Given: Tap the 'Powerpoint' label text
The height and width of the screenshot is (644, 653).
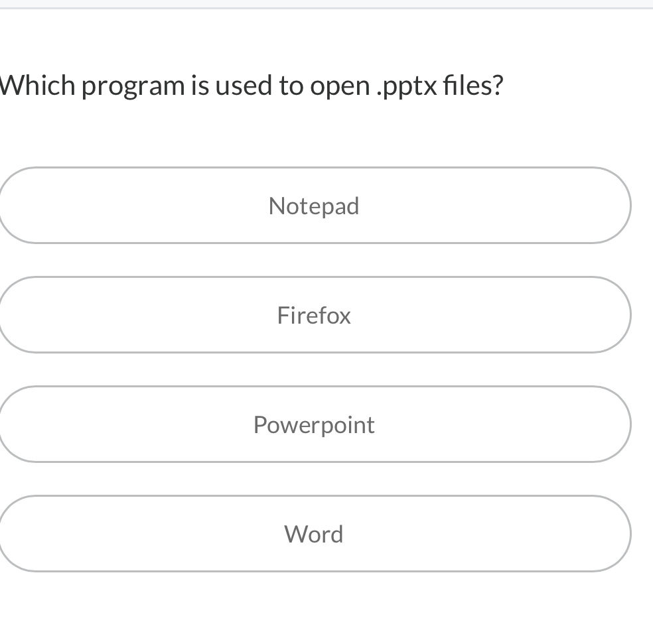Looking at the screenshot, I should coord(314,425).
